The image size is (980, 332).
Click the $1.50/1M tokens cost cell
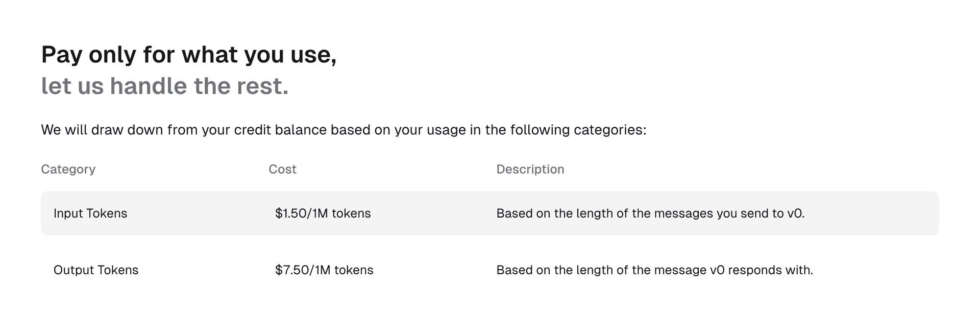pos(323,214)
